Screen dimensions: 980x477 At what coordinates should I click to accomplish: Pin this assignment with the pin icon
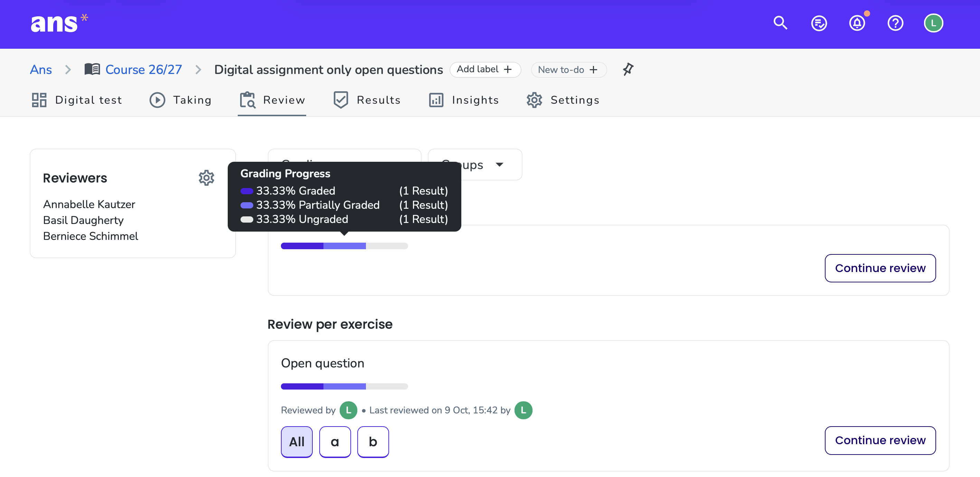pos(628,69)
